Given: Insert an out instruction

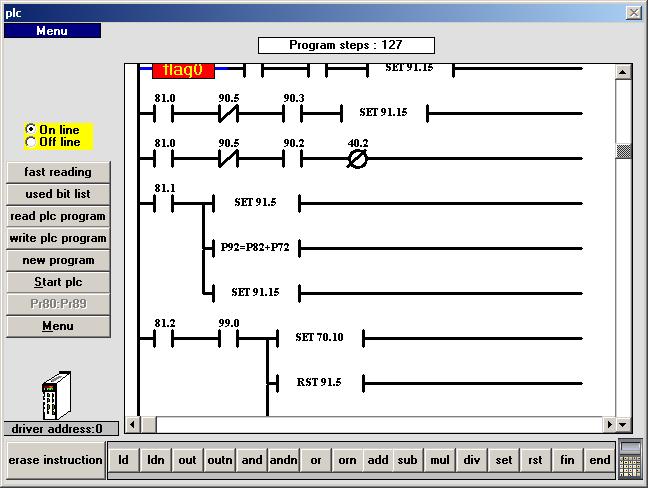Looking at the screenshot, I should 187,460.
